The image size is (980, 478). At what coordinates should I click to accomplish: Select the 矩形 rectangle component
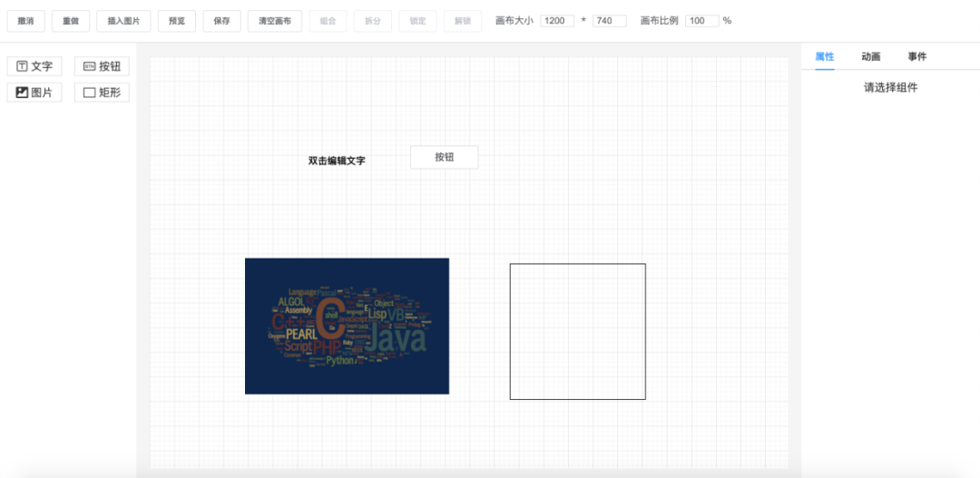(102, 93)
